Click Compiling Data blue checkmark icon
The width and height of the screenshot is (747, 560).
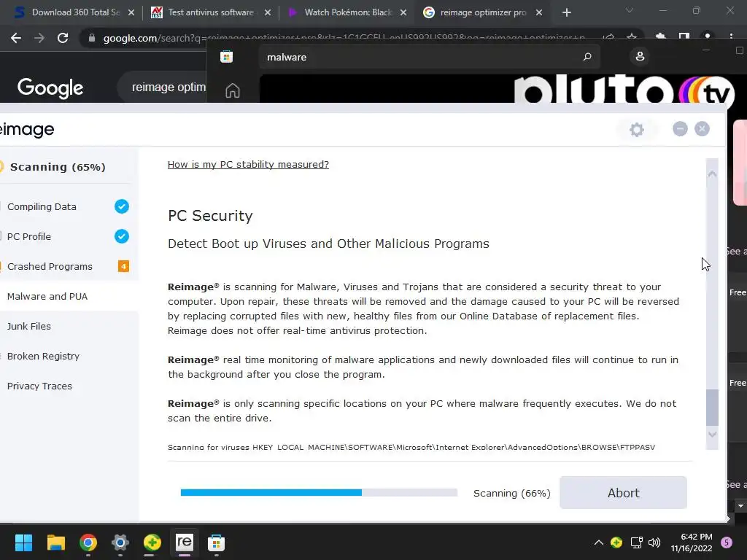pos(122,206)
